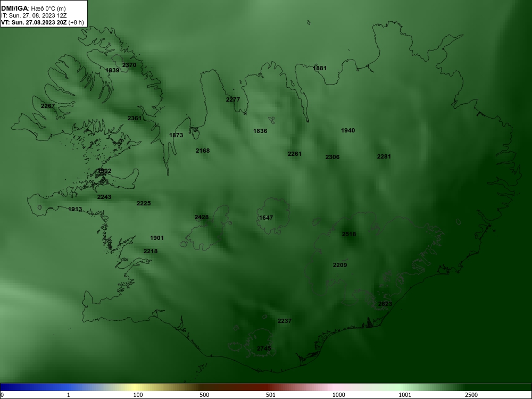Click the VT valid time line
The height and width of the screenshot is (399, 532).
coord(42,23)
